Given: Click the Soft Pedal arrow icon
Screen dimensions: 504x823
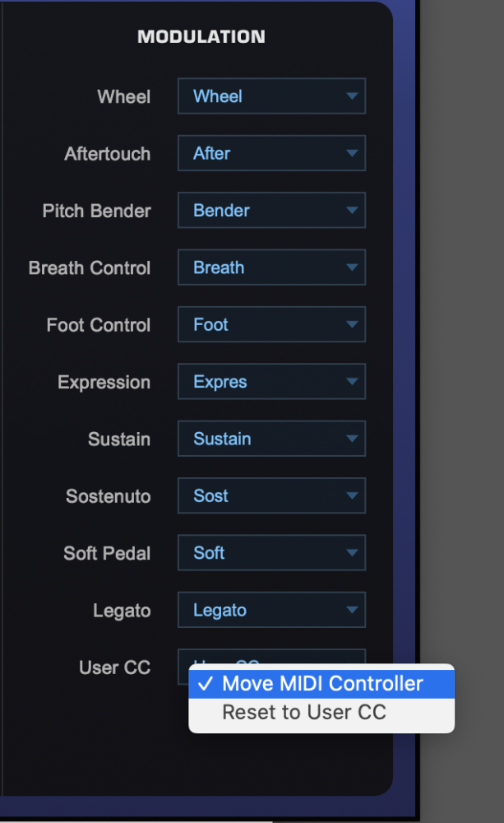Looking at the screenshot, I should point(352,552).
